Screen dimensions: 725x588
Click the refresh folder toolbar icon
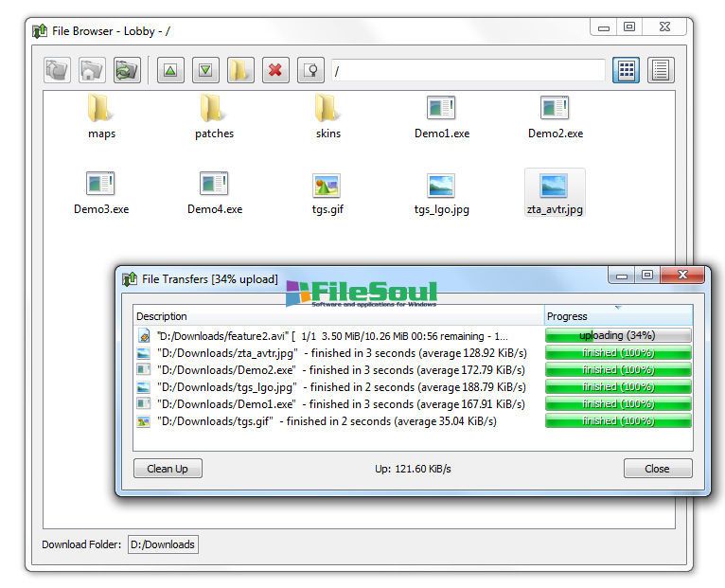[126, 70]
